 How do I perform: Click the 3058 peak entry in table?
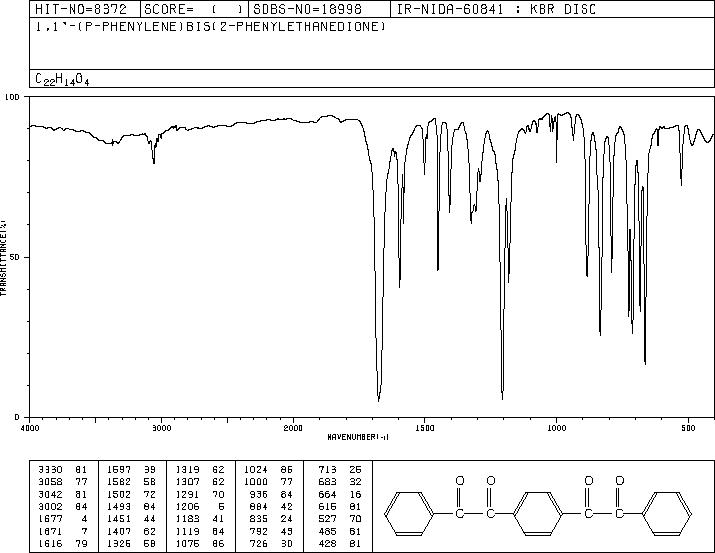pyautogui.click(x=62, y=482)
